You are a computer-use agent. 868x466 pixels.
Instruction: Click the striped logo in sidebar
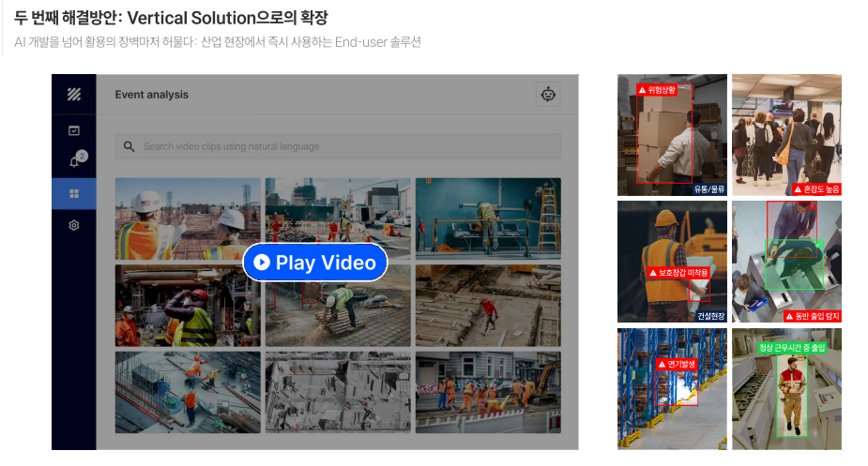(x=74, y=94)
